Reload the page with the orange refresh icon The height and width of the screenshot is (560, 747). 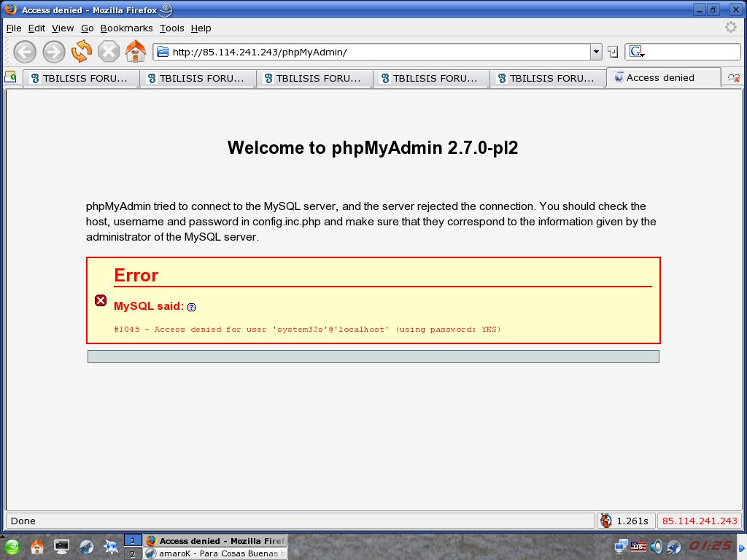point(82,51)
